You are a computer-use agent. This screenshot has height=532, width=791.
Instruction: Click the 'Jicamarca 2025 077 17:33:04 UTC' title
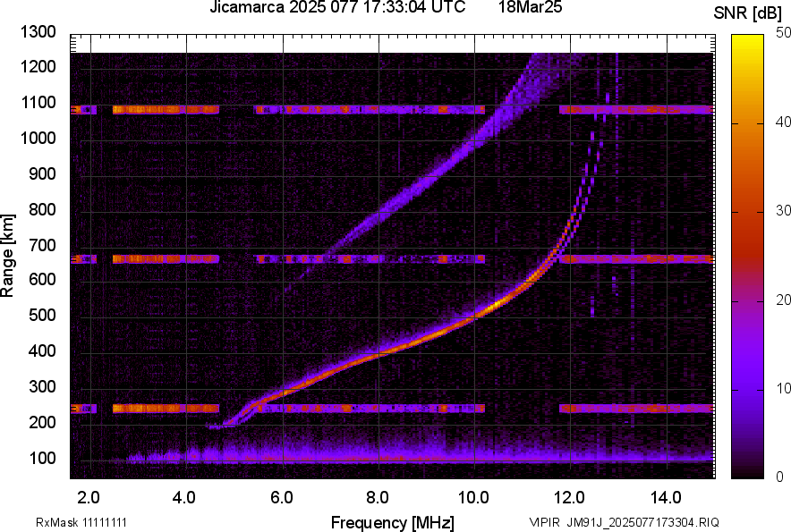click(337, 7)
